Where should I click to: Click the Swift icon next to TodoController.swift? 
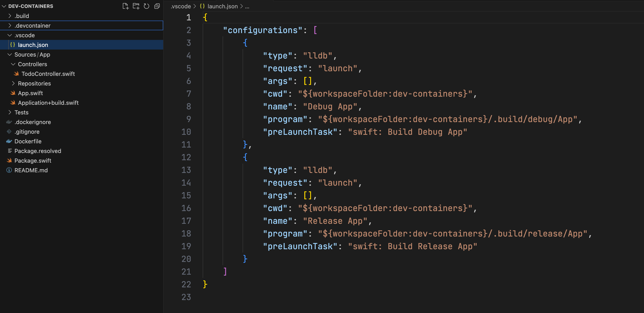[x=16, y=74]
